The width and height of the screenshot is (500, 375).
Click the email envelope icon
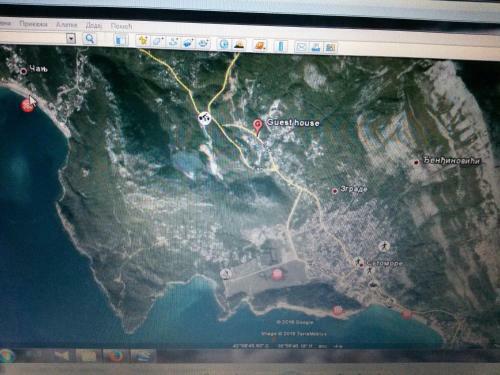click(x=301, y=47)
